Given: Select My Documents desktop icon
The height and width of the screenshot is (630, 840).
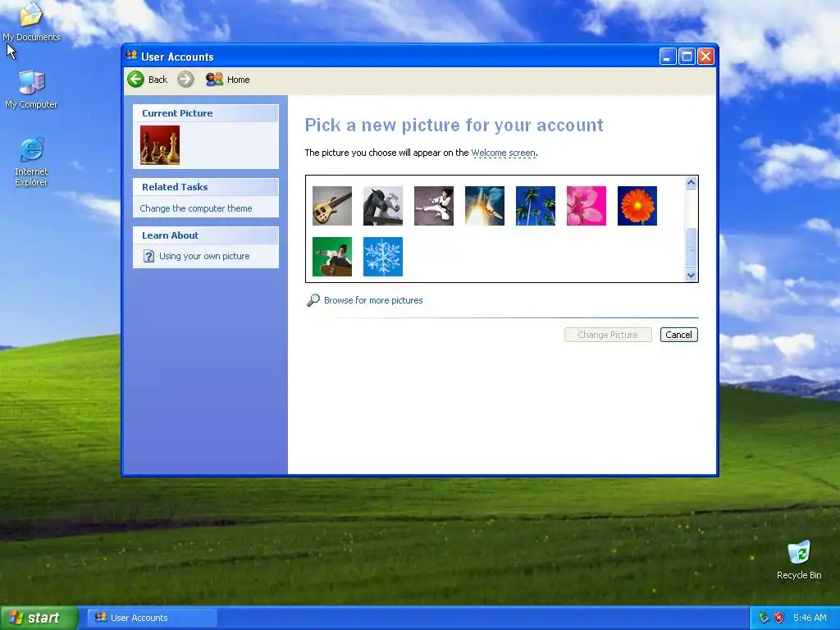Looking at the screenshot, I should pos(31,22).
